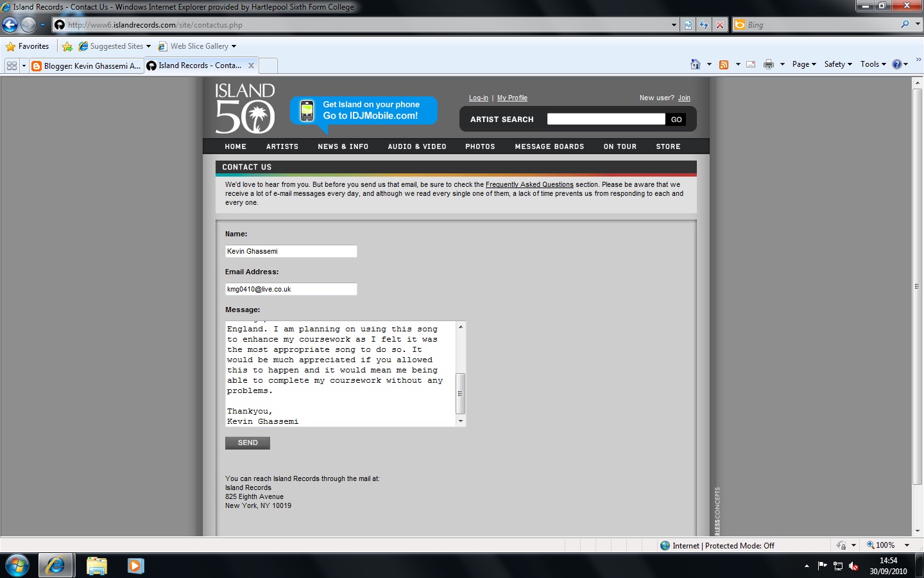Click the address bar URL field
This screenshot has height=578, width=924.
tap(366, 25)
